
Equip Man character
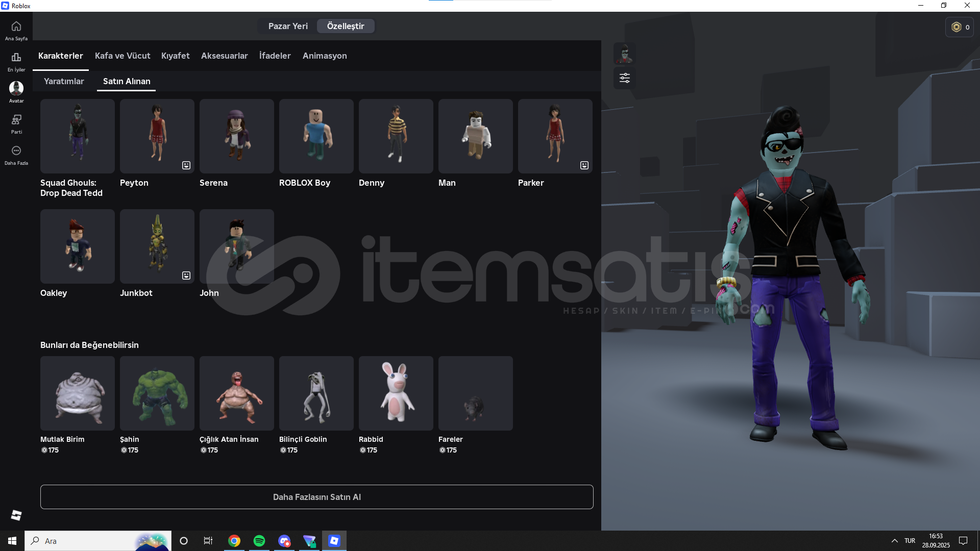tap(476, 136)
